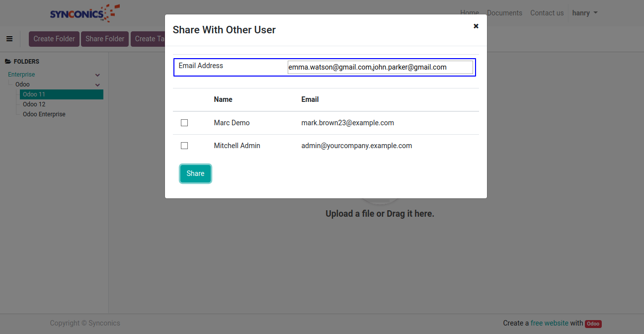
Task: Go to Contact us page
Action: (547, 13)
